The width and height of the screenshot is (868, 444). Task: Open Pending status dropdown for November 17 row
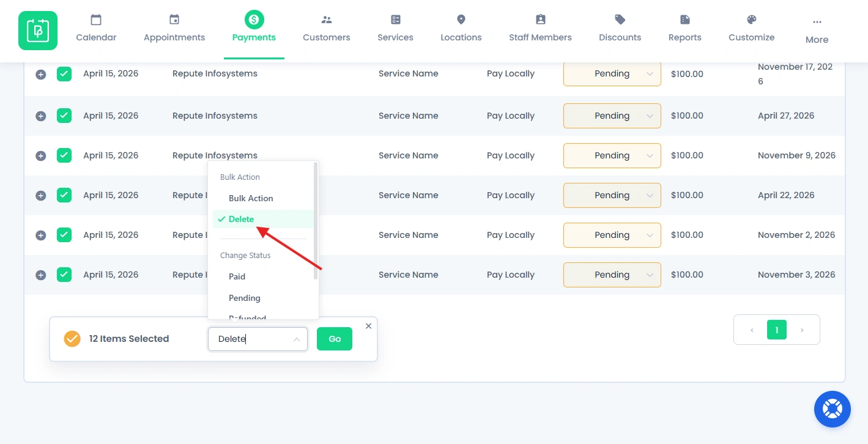pyautogui.click(x=612, y=73)
